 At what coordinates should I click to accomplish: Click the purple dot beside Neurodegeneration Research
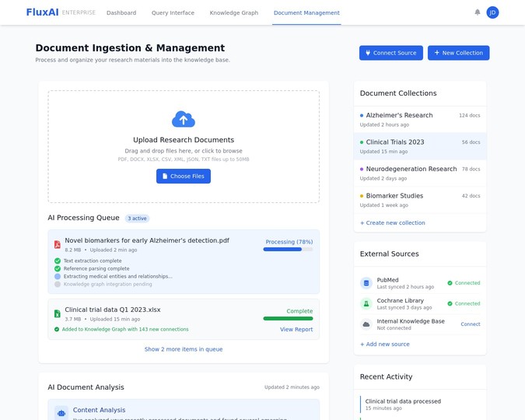click(x=362, y=169)
